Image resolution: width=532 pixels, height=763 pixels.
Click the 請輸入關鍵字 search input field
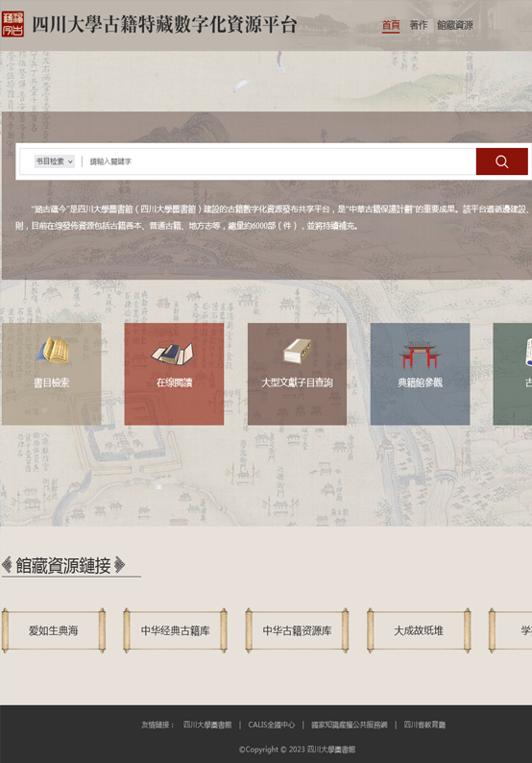coord(279,161)
